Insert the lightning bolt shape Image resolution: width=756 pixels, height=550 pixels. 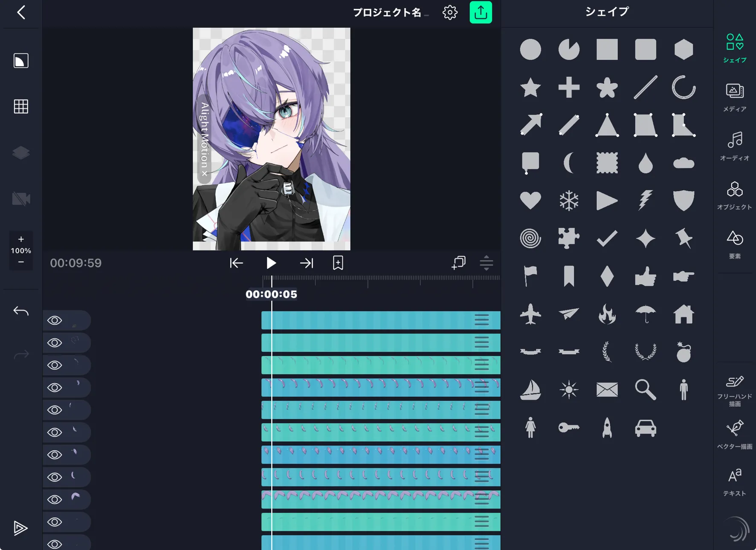(x=646, y=200)
